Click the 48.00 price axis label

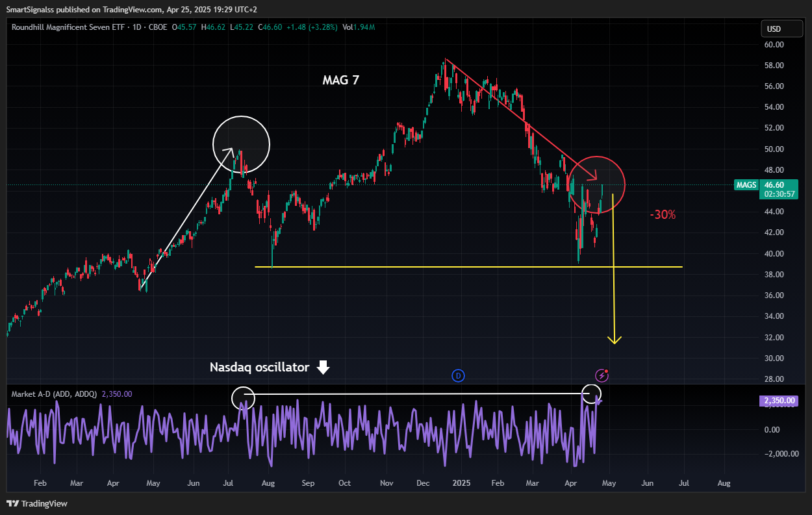click(774, 170)
